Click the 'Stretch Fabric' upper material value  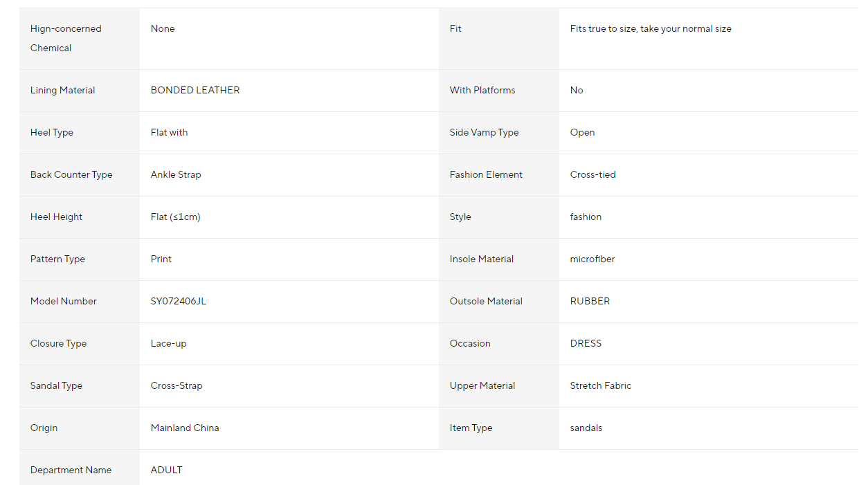[601, 386]
